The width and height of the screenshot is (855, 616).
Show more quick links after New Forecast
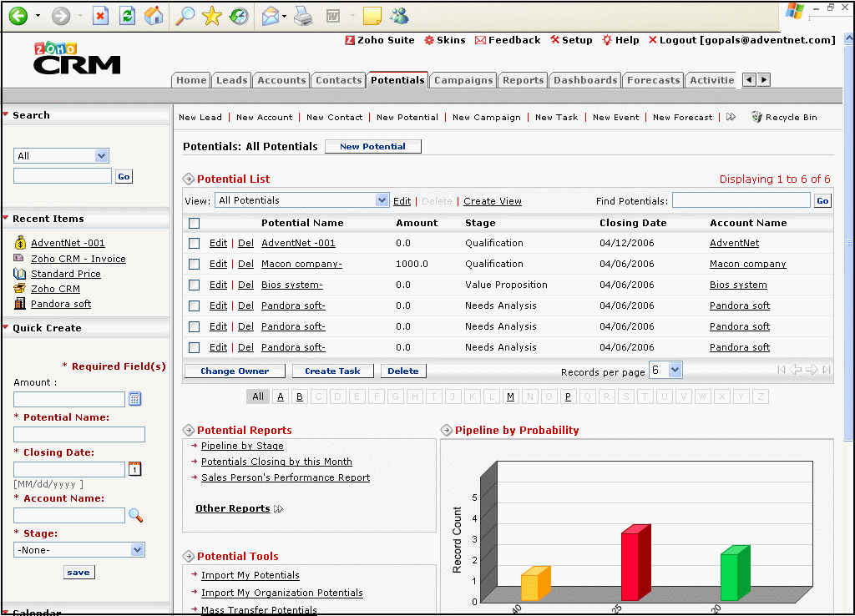point(731,117)
